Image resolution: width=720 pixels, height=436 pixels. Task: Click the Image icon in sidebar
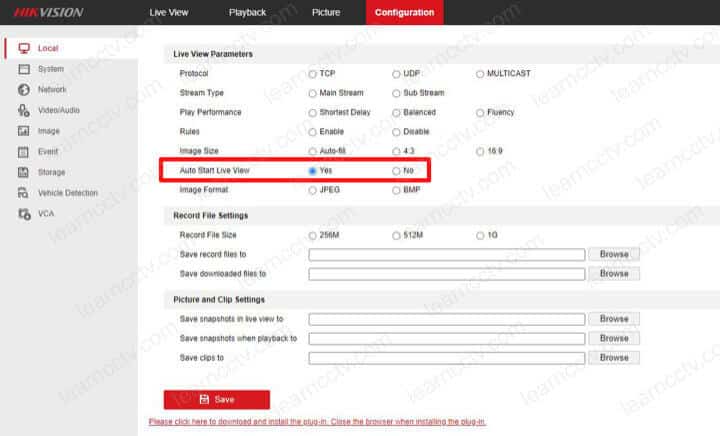pos(24,131)
